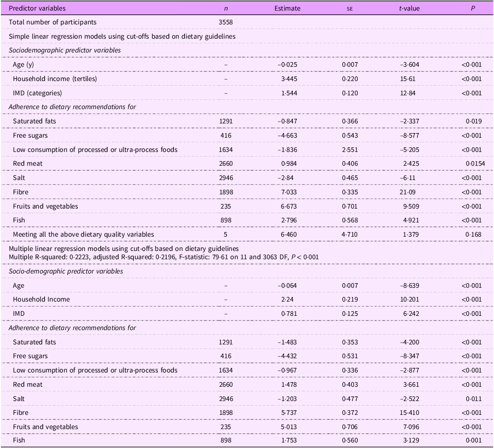Viewport: 494px width, 448px height.
Task: Click the 'Predictor variables' column header
Action: 37,8
